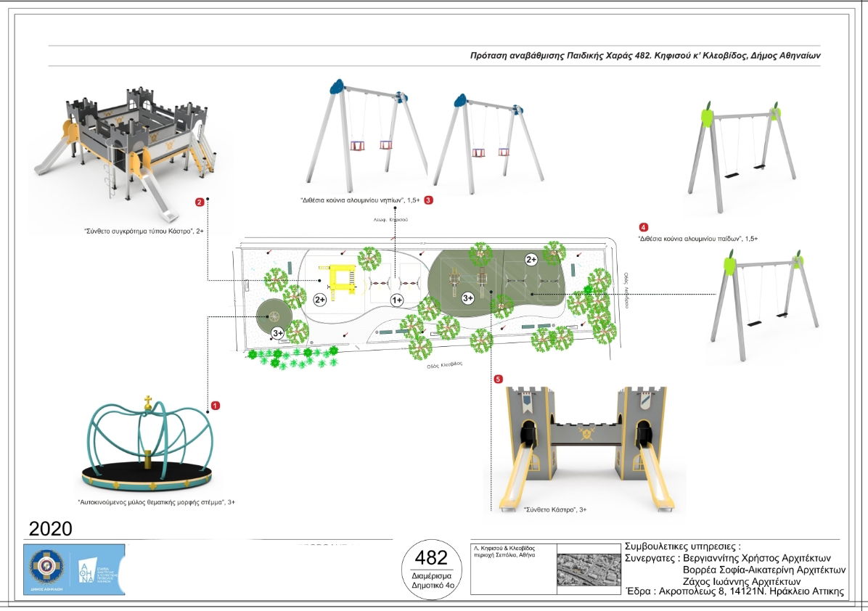Click the white ΑΘΗΝΑ logo
Image resolution: width=868 pixels, height=611 pixels.
click(x=86, y=570)
